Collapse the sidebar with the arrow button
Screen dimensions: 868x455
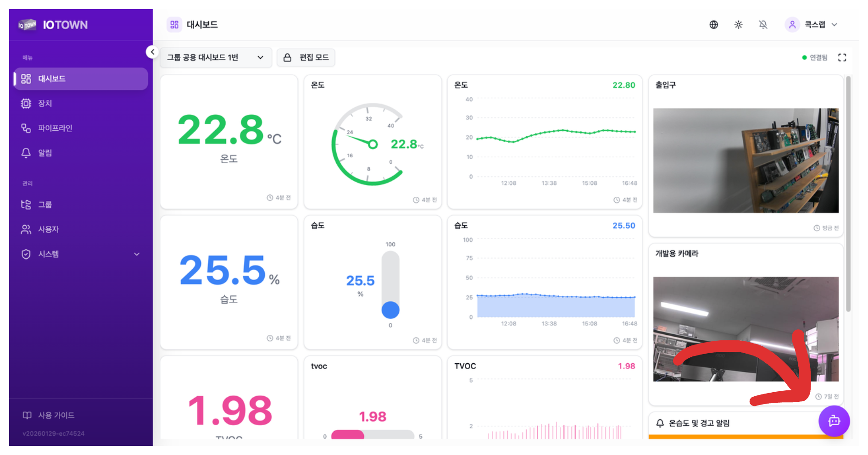pyautogui.click(x=152, y=52)
